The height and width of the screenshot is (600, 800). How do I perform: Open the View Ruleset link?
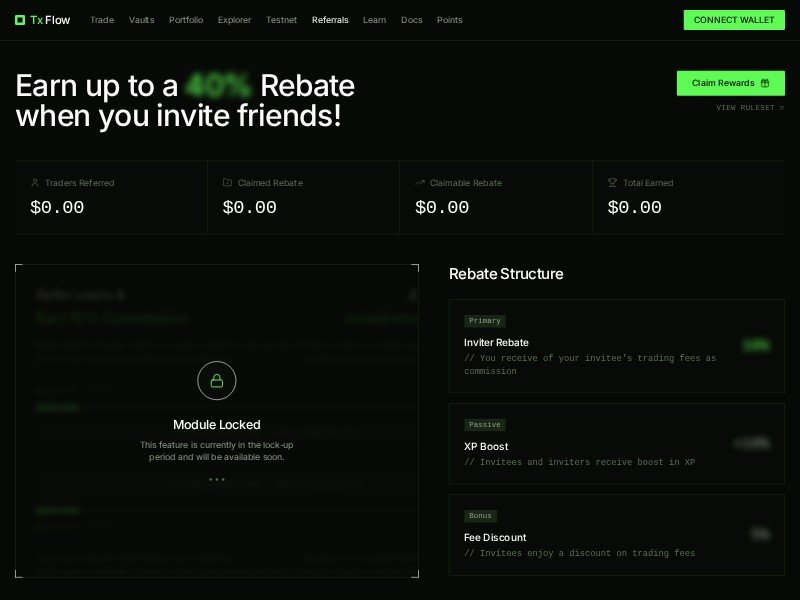point(749,107)
